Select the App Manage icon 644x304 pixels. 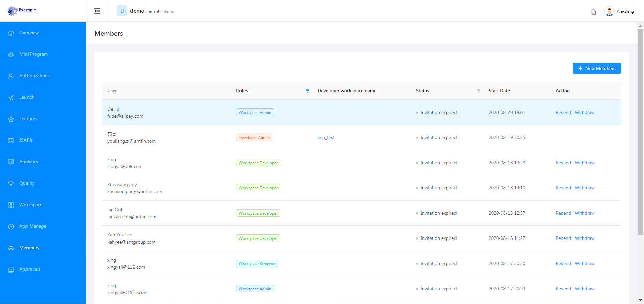pyautogui.click(x=11, y=226)
